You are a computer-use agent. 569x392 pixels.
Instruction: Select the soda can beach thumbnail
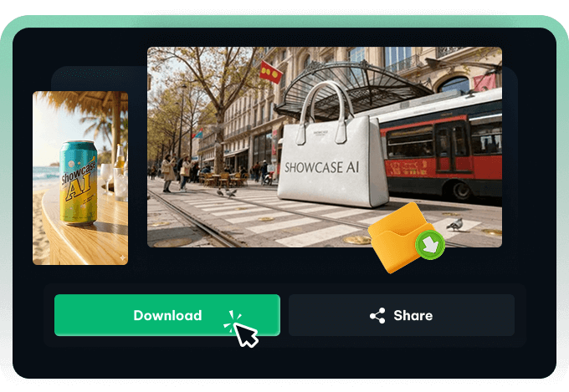coord(80,177)
